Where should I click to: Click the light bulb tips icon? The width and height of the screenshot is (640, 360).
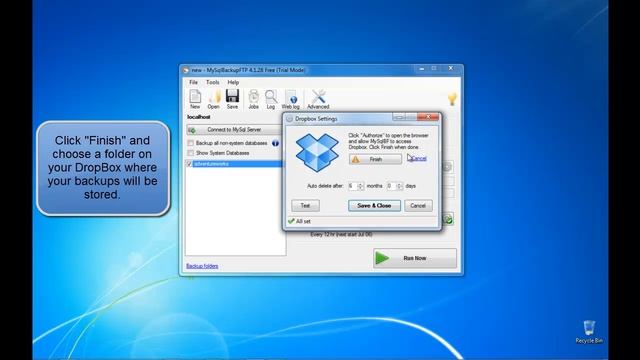[452, 99]
